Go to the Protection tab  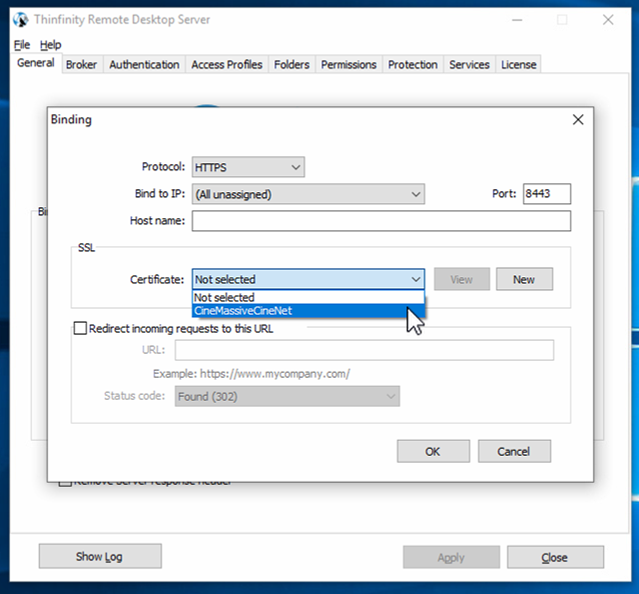(413, 65)
